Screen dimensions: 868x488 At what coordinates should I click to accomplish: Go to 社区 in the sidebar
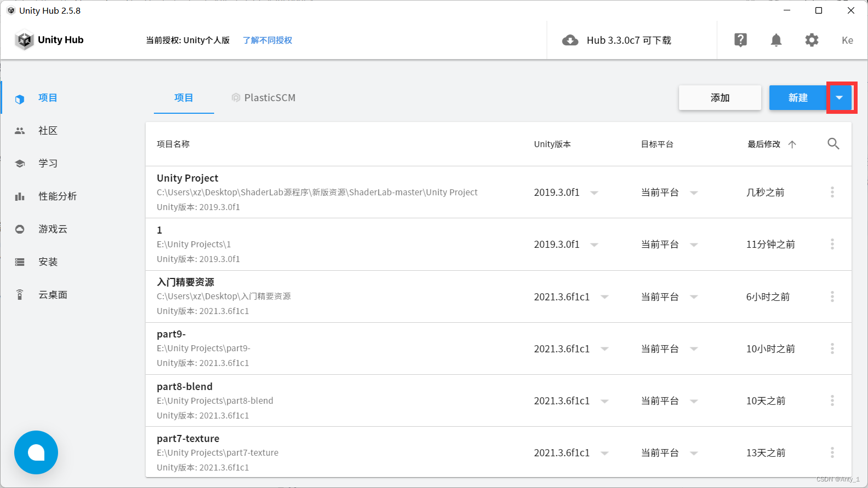(48, 131)
